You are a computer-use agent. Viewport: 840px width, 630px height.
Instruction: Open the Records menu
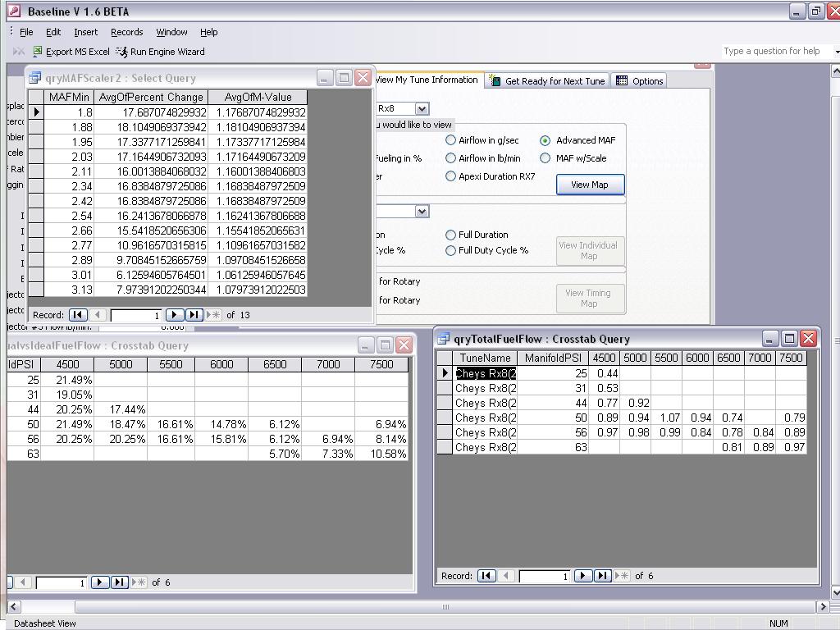point(126,32)
